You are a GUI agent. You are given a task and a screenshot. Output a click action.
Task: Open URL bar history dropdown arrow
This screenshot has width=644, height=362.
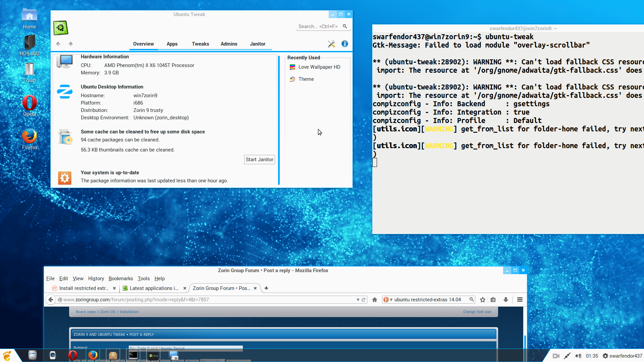coord(358,300)
